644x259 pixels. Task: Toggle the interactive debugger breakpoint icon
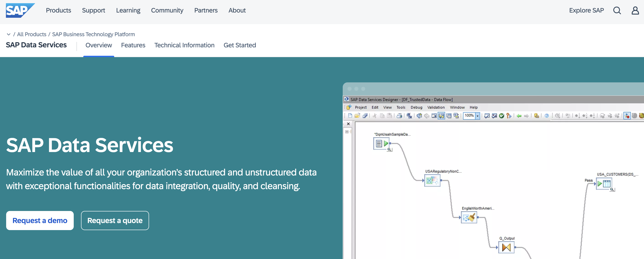(x=627, y=116)
